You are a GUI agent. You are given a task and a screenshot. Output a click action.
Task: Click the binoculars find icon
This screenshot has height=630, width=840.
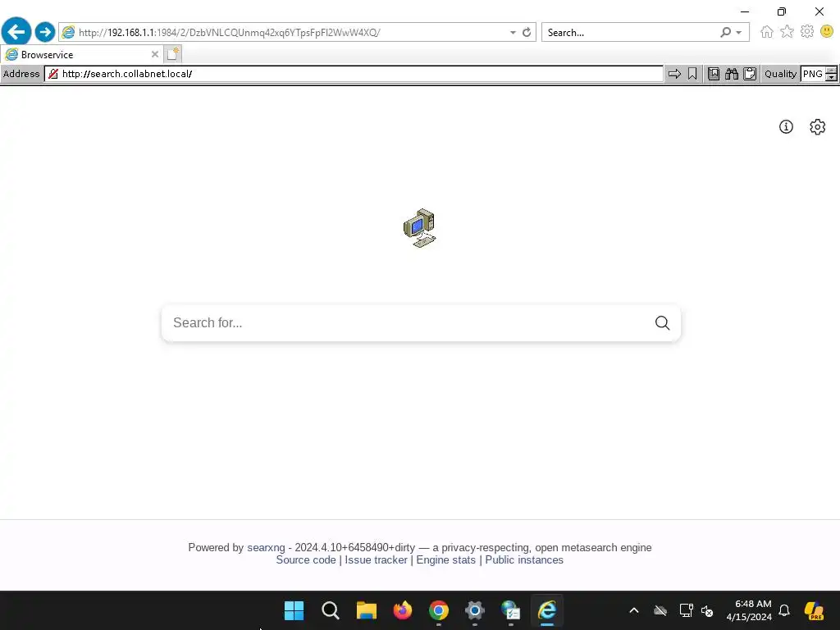(732, 74)
